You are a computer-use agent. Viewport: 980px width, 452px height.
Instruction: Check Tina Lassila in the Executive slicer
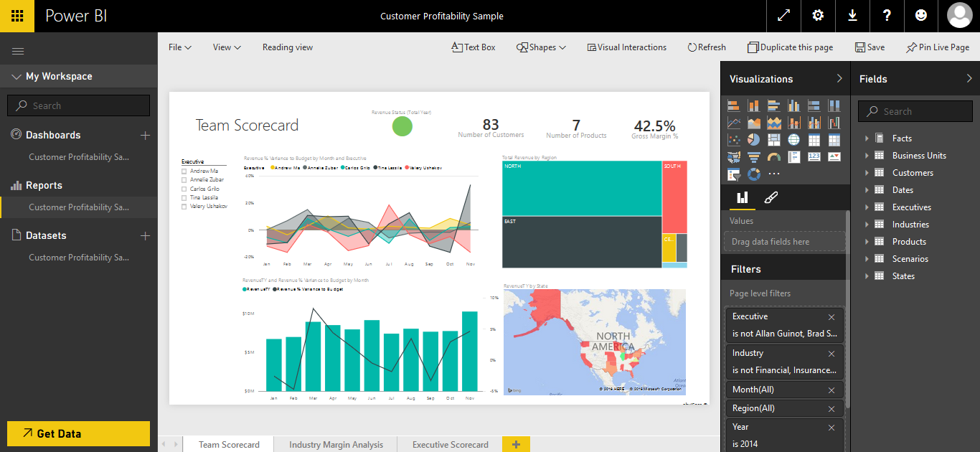(184, 197)
